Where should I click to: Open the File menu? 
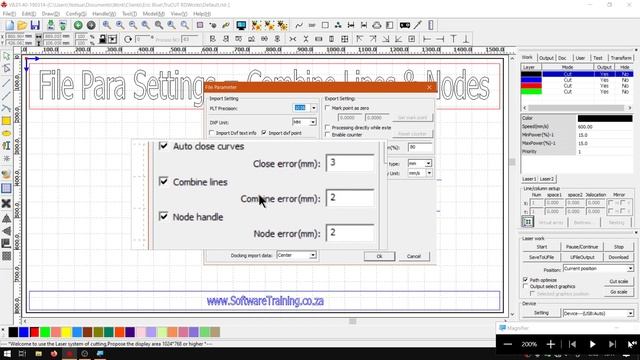[x=9, y=14]
